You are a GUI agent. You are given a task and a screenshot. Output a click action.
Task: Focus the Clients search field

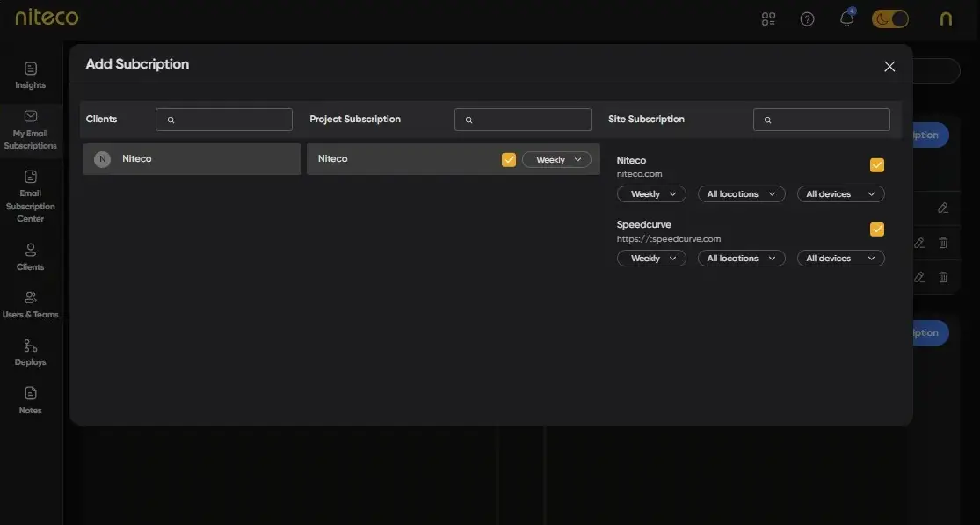click(x=224, y=120)
